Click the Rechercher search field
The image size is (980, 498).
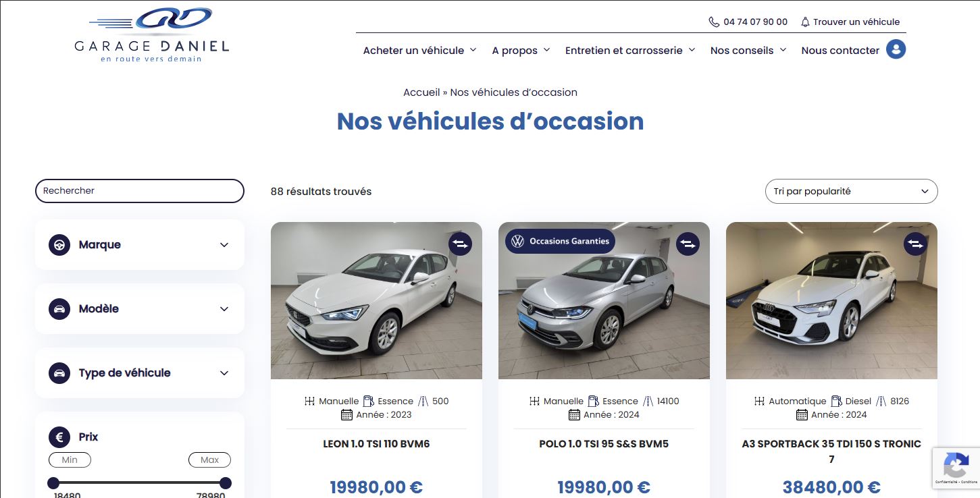(139, 191)
